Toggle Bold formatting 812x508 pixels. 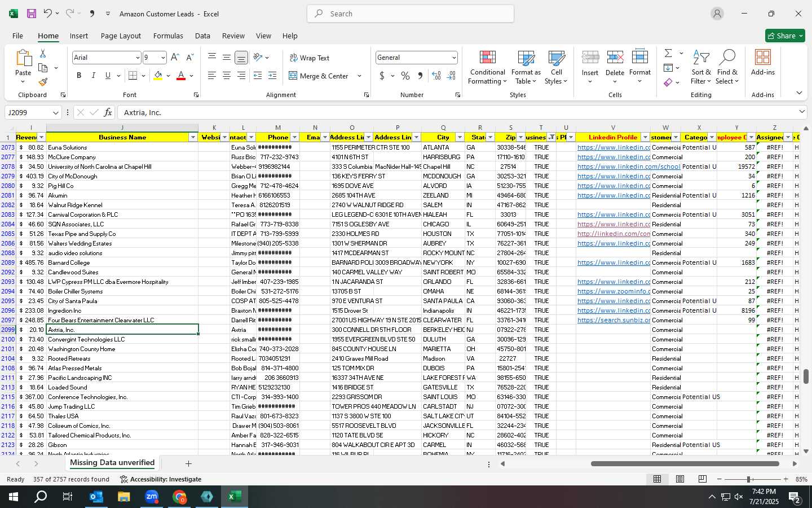pos(79,76)
